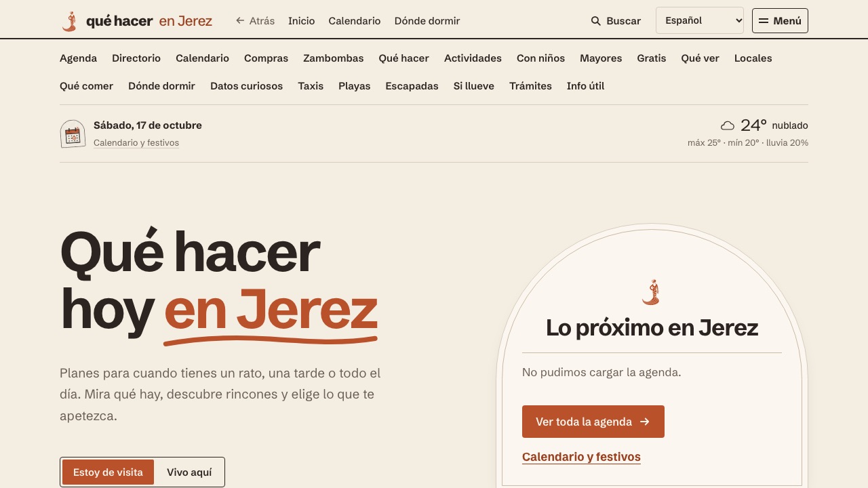Screen dimensions: 868x488
Task: Open the Zambombas category
Action: (333, 58)
